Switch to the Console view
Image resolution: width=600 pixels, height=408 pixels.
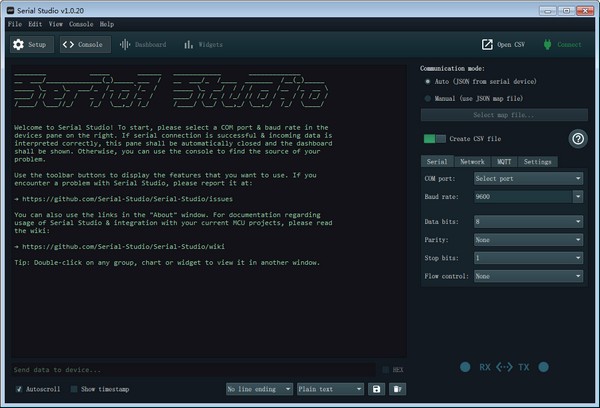pos(84,45)
